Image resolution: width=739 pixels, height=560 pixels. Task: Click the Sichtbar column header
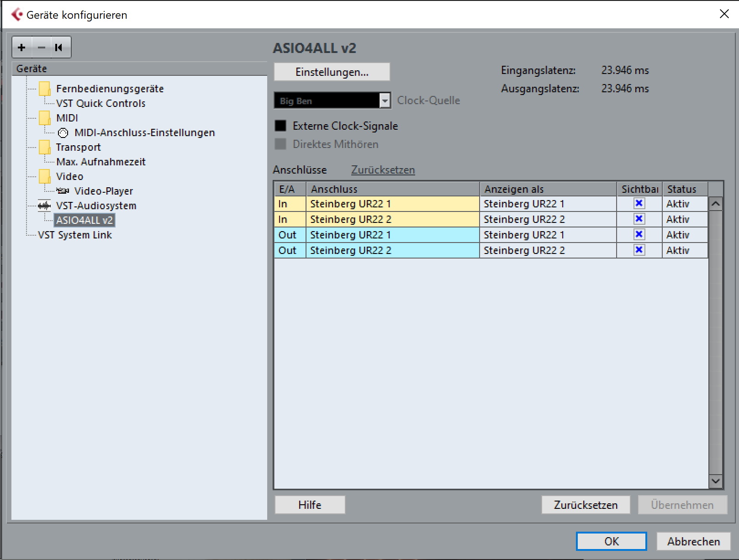tap(639, 189)
